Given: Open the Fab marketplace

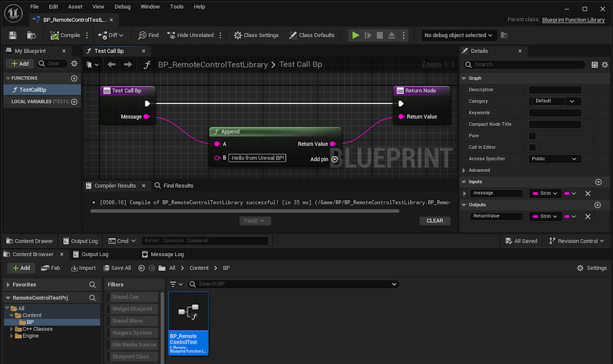Looking at the screenshot, I should [51, 268].
